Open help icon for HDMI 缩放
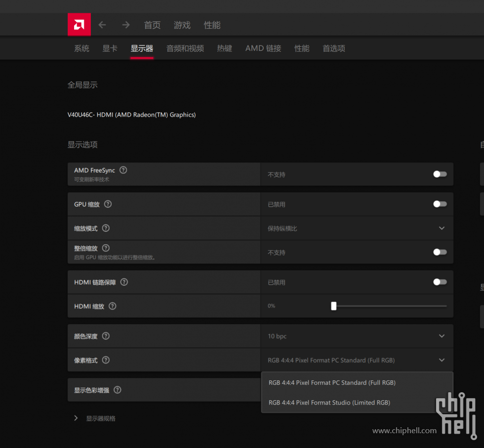This screenshot has height=448, width=484. pyautogui.click(x=113, y=306)
